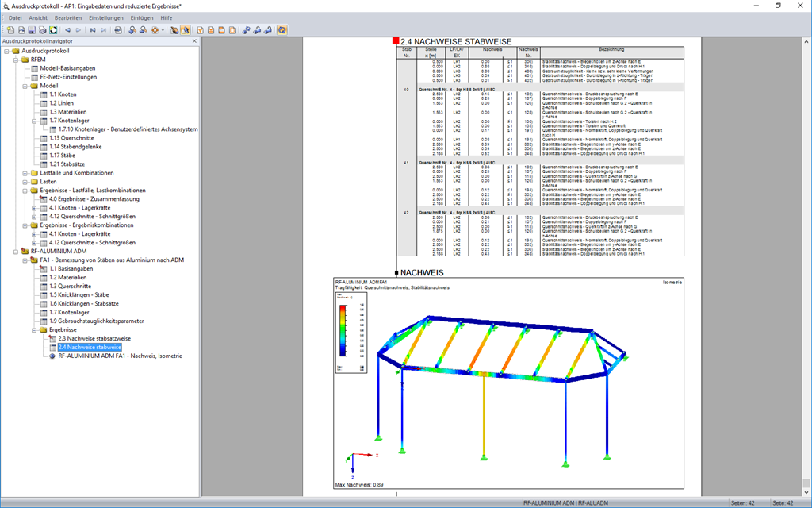Select 1.9 Gebrauchstauglichkeitsparameter entry
Screen dimensions: 812x508
[96, 321]
